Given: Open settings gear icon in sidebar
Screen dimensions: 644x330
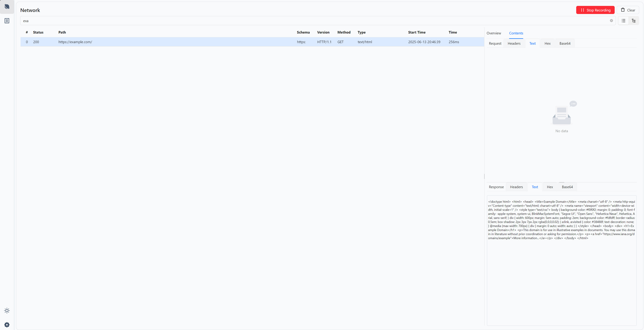Looking at the screenshot, I should click(x=7, y=324).
